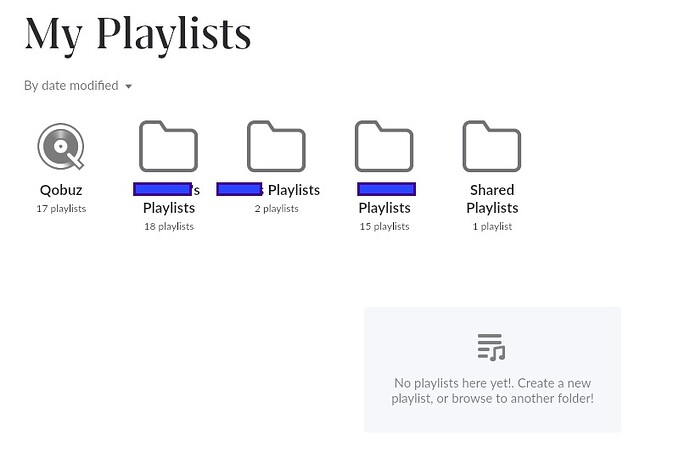
Task: Open the By date modified sort menu
Action: tap(78, 85)
